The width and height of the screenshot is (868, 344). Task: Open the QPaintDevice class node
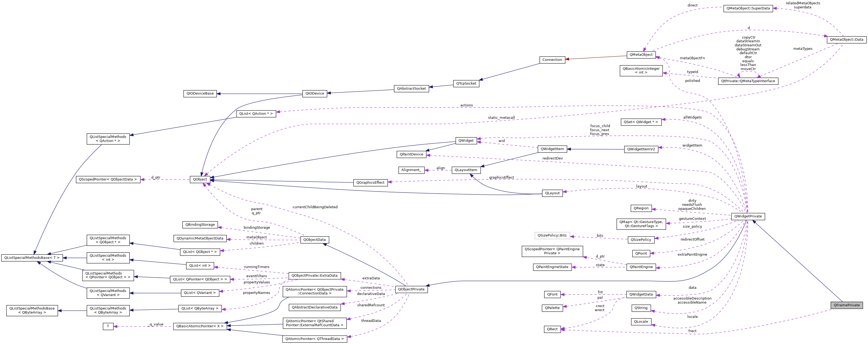tap(411, 154)
